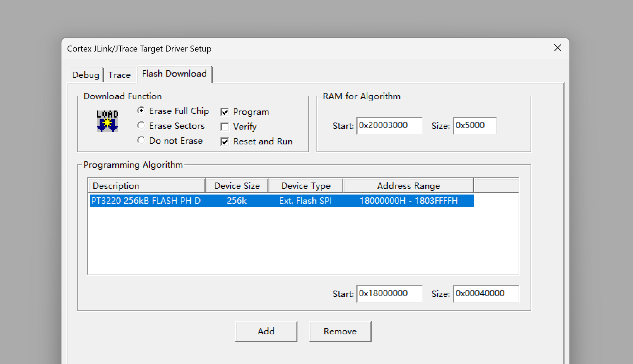Focus RAM for Algorithm Size field
633x364 pixels.
click(474, 126)
